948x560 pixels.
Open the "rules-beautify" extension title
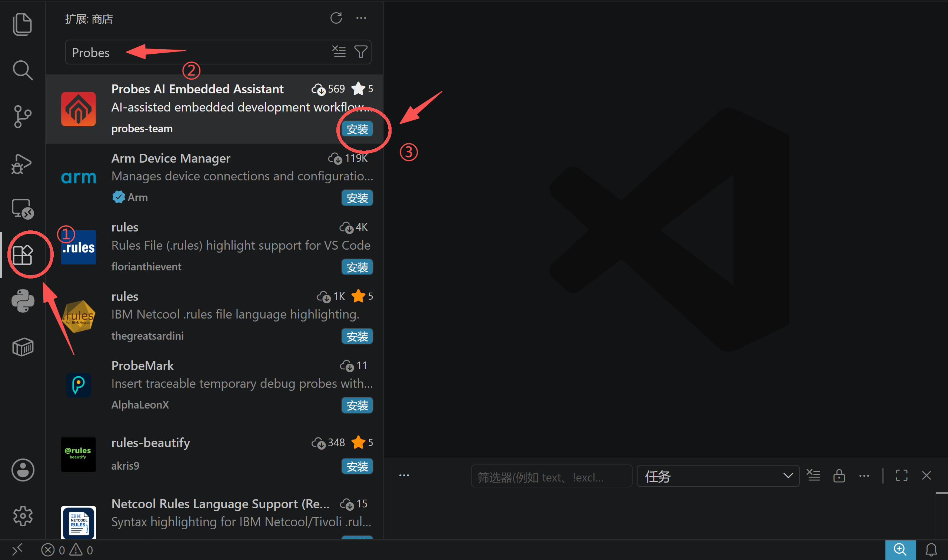(x=150, y=443)
